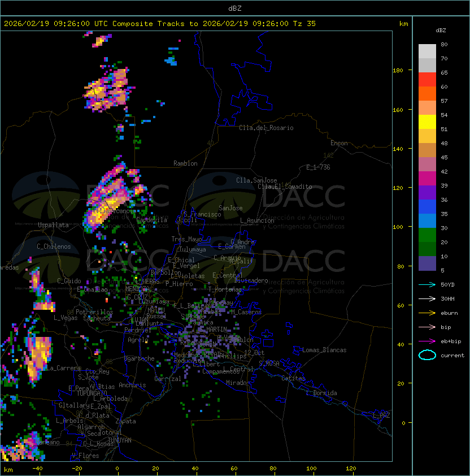The width and height of the screenshot is (470, 476).
Task: Select the tan brown swatch in the dBZ scale
Action: click(427, 150)
